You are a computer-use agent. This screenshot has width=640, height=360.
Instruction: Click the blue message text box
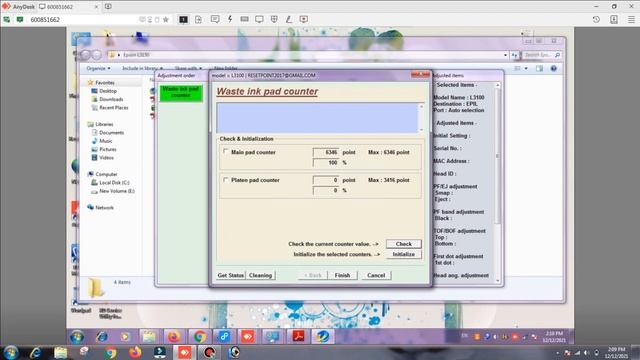(x=318, y=118)
